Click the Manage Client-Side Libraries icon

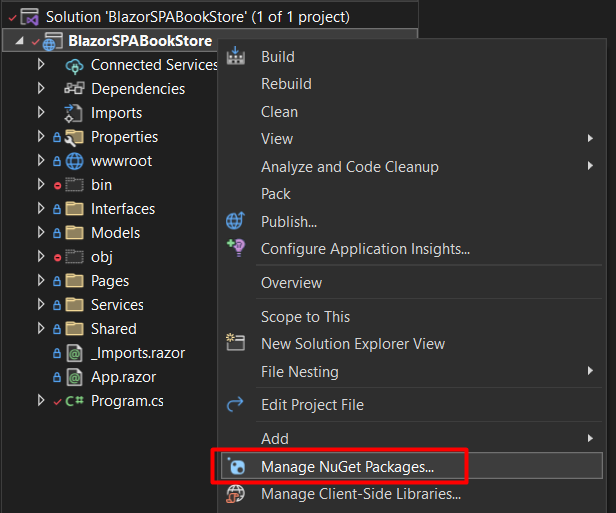[x=236, y=493]
